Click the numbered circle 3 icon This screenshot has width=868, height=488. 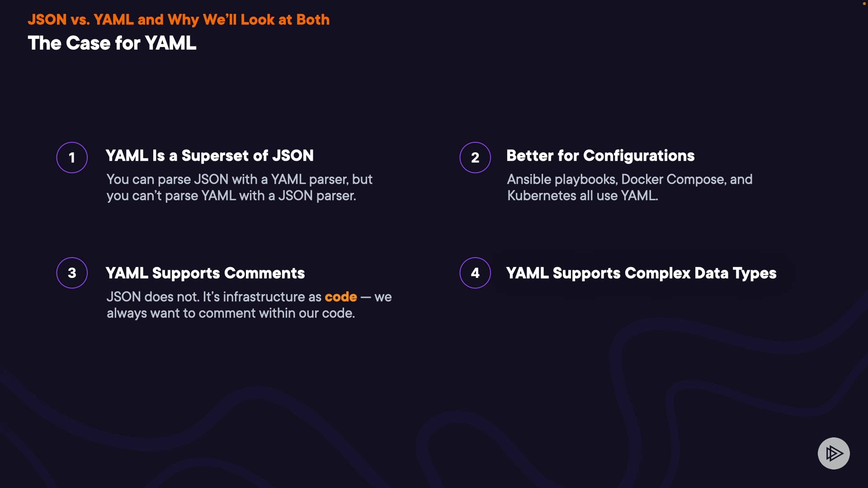point(72,273)
